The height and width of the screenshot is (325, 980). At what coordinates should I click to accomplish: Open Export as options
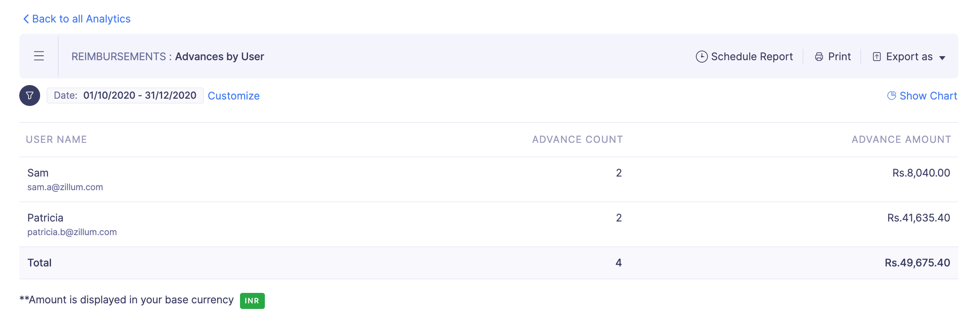point(909,57)
